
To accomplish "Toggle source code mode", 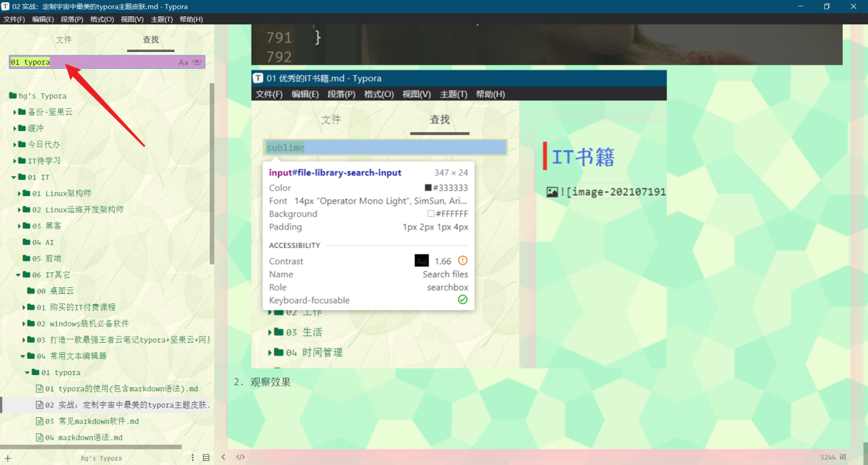I will pos(240,458).
